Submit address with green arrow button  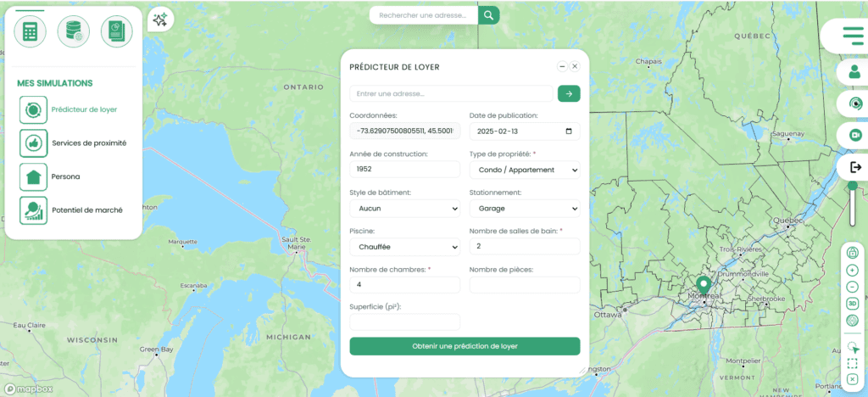(x=569, y=94)
